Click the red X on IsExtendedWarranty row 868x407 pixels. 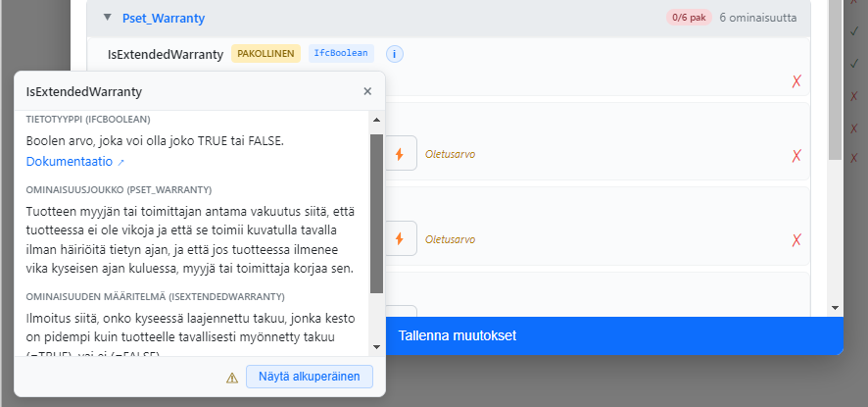[x=796, y=81]
